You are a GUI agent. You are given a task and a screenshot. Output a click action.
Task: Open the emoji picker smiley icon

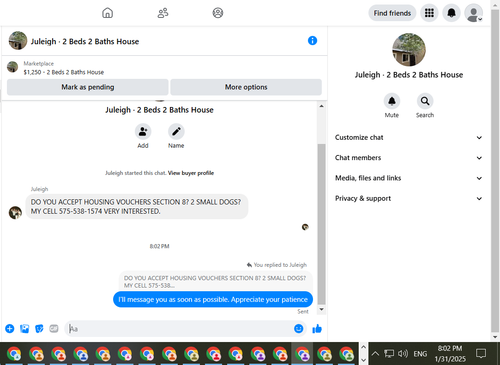pos(299,329)
